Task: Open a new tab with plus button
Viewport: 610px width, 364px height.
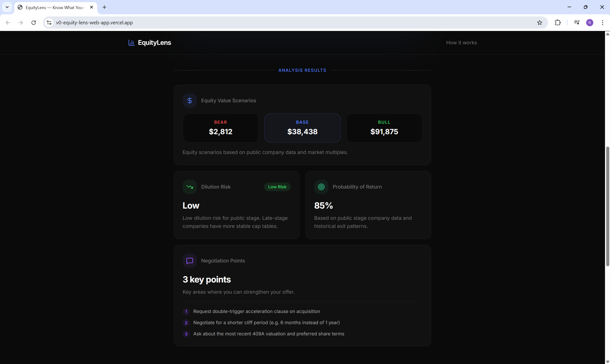Action: 104,7
